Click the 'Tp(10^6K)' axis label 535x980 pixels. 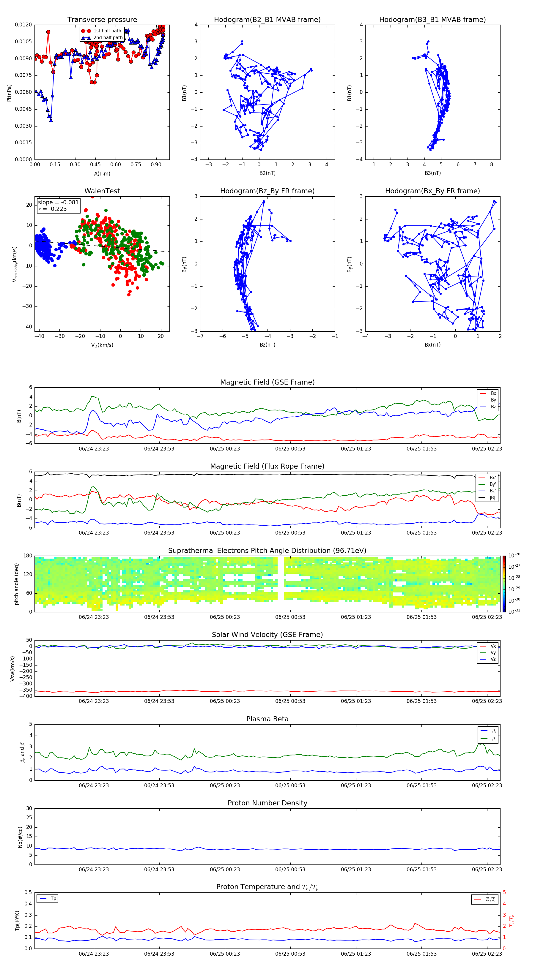pyautogui.click(x=17, y=921)
